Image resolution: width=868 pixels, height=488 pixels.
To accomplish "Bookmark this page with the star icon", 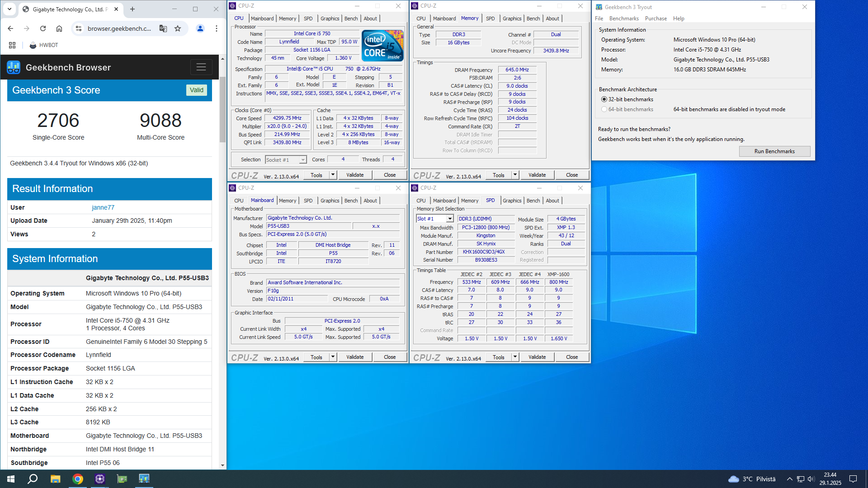I will [x=178, y=28].
